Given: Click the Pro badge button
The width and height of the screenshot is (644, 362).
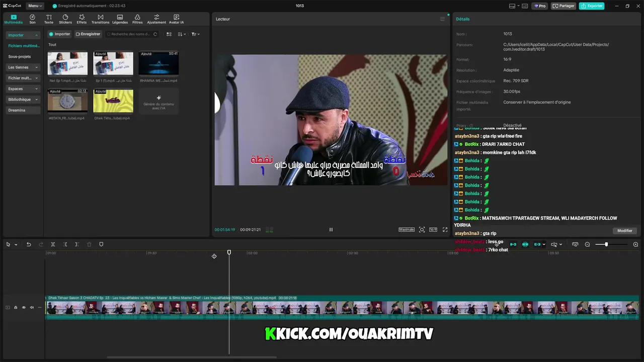Looking at the screenshot, I should pyautogui.click(x=540, y=6).
